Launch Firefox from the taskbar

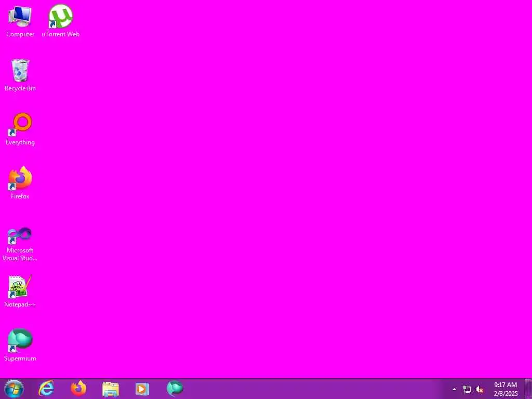78,389
